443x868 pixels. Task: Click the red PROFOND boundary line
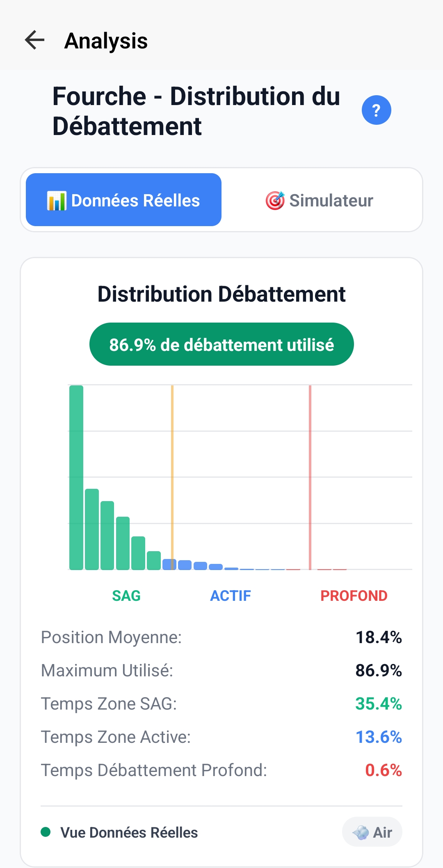tap(310, 472)
